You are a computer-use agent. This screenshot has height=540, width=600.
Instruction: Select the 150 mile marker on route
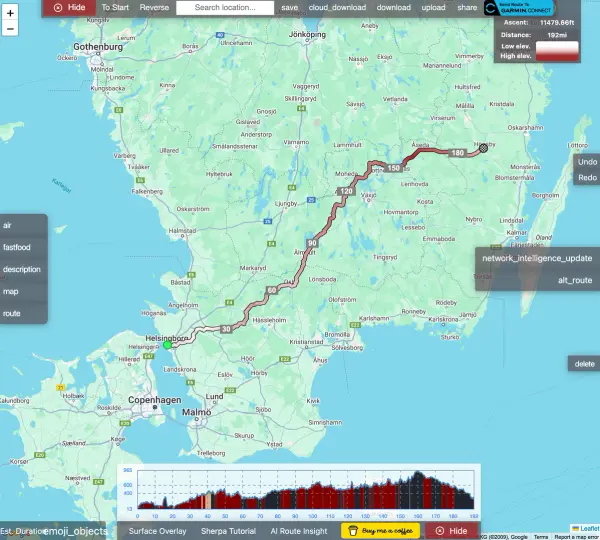(393, 168)
